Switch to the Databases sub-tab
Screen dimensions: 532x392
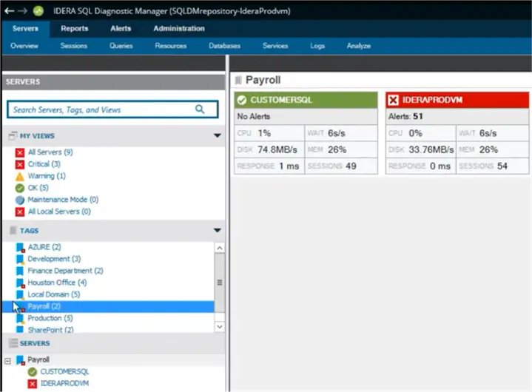click(224, 46)
